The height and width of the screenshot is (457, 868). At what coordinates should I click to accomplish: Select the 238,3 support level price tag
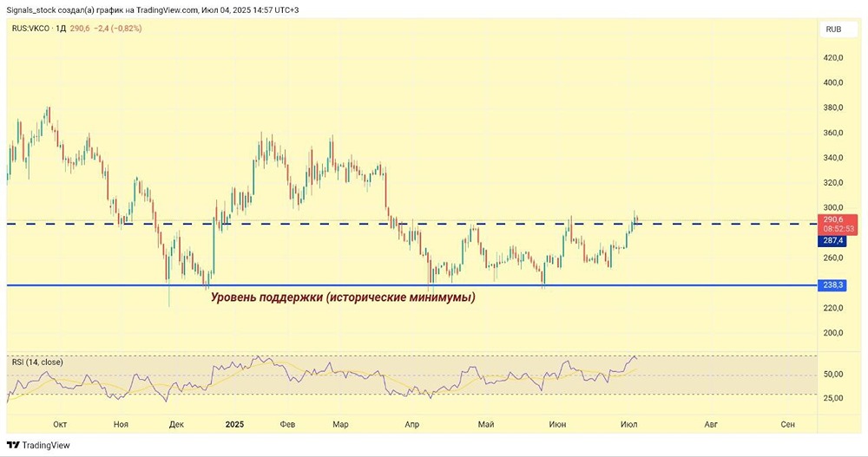point(832,285)
